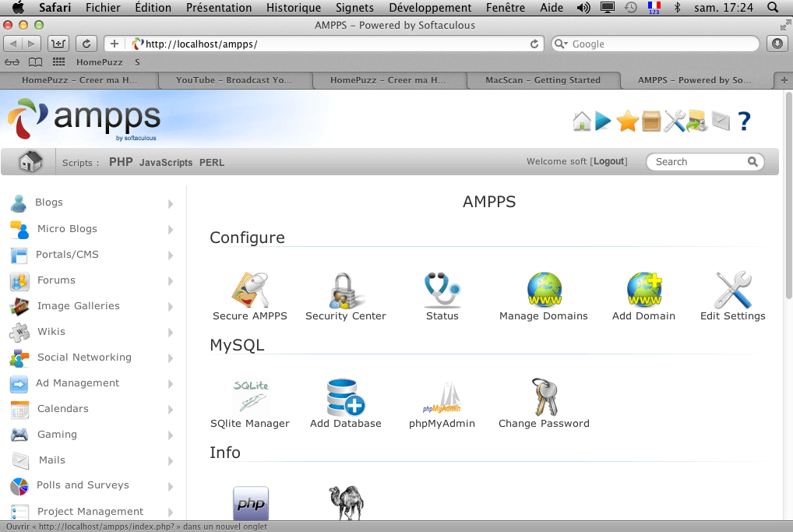793x532 pixels.
Task: Expand the Portals/CMS category arrow
Action: tap(171, 255)
